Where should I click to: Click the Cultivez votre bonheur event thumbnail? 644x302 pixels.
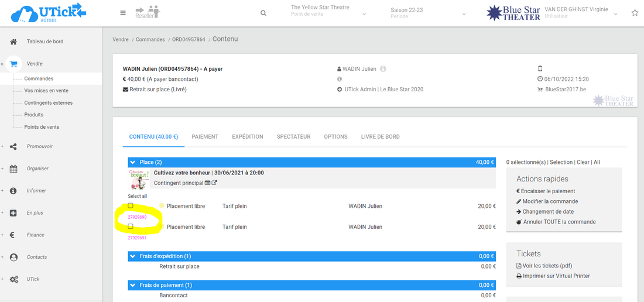coord(139,179)
